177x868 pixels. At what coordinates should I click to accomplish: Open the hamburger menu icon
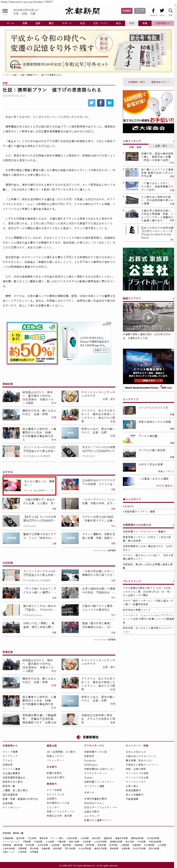tap(5, 11)
